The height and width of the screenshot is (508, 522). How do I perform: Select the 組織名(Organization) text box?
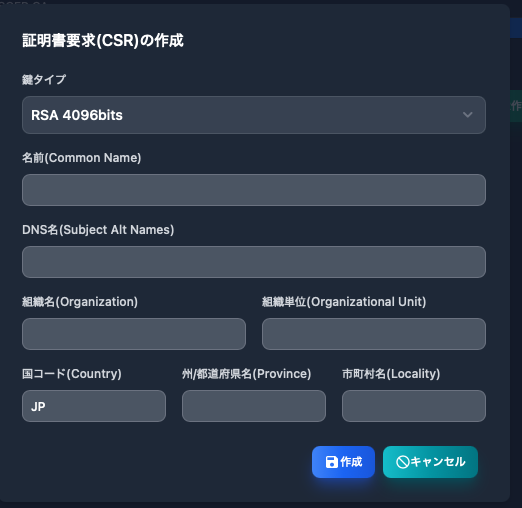134,334
